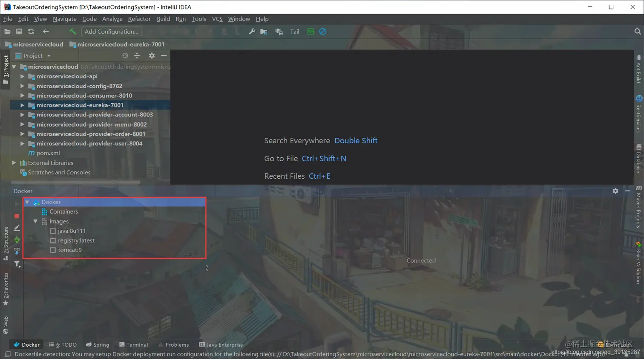Open Settings via the wrench icon
644x359 pixels.
point(252,32)
